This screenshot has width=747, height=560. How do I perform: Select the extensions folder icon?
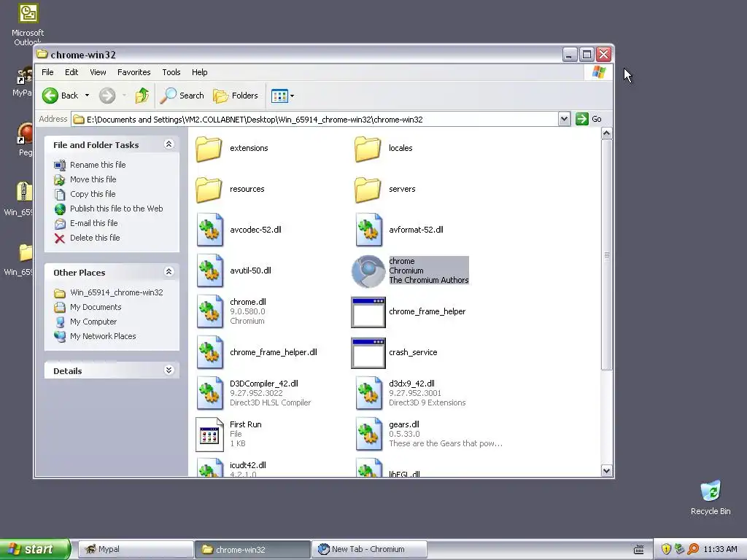tap(209, 149)
